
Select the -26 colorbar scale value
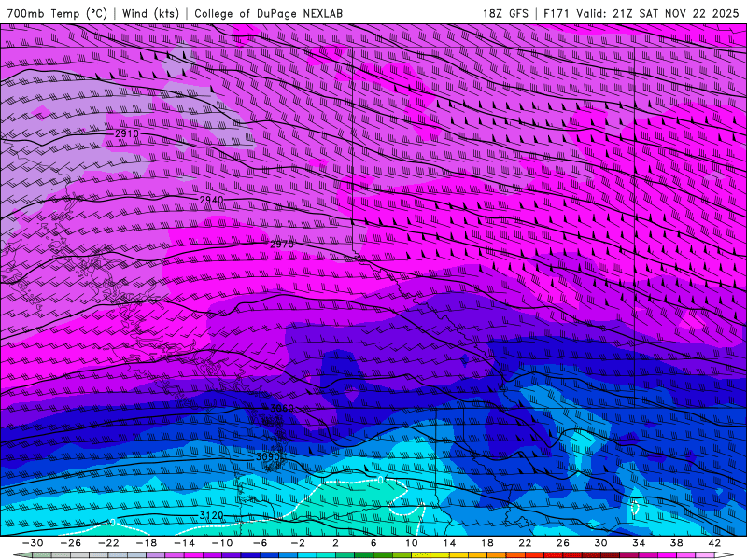coord(71,543)
